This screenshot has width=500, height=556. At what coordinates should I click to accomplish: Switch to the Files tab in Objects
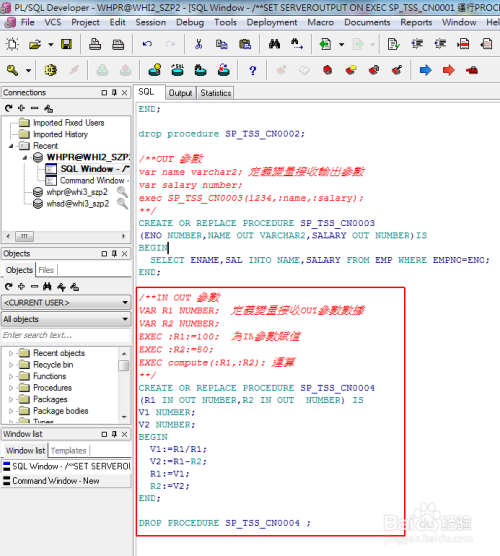pyautogui.click(x=46, y=270)
